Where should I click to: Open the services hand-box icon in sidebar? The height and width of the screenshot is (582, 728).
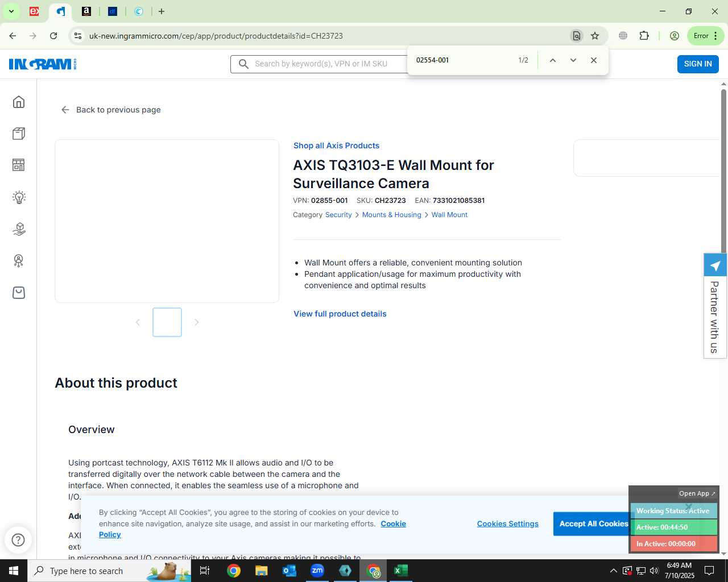[x=19, y=229]
